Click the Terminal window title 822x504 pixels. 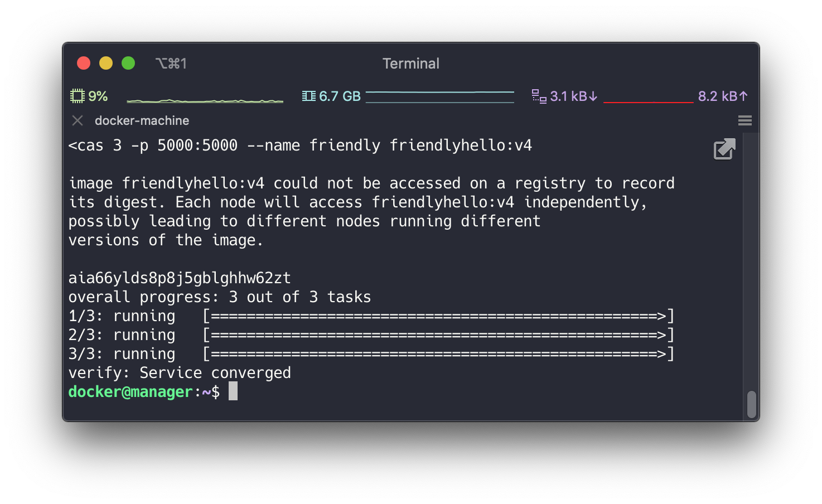(x=410, y=63)
